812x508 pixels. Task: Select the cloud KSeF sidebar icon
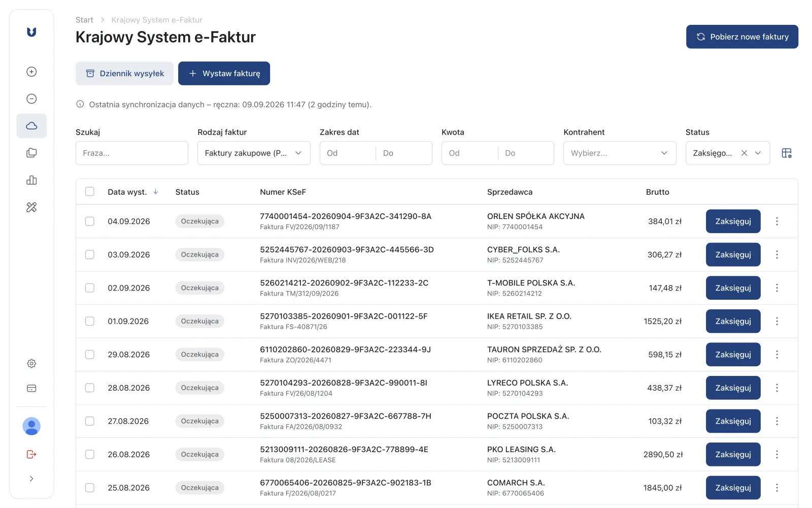[31, 126]
